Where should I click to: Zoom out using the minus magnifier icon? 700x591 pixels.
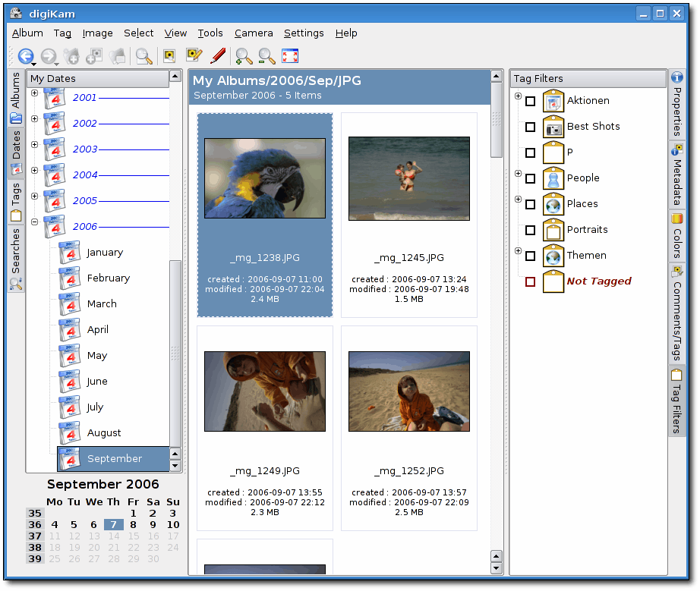pyautogui.click(x=266, y=56)
